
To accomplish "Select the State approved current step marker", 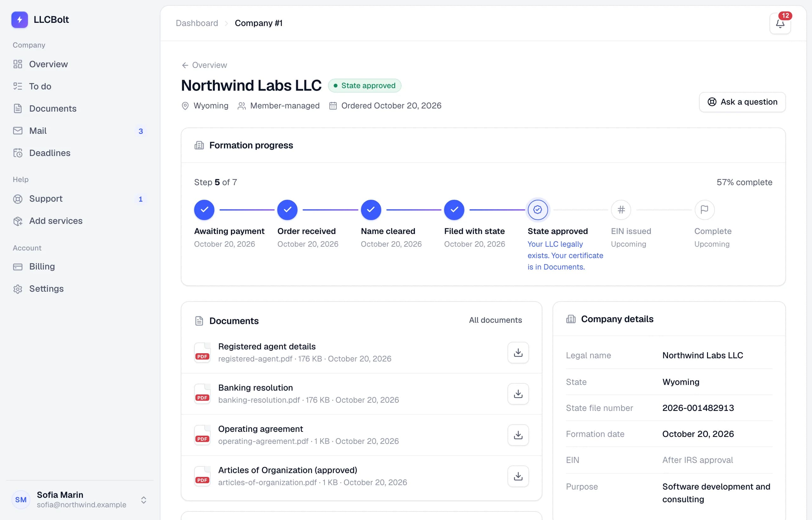I will pos(537,210).
